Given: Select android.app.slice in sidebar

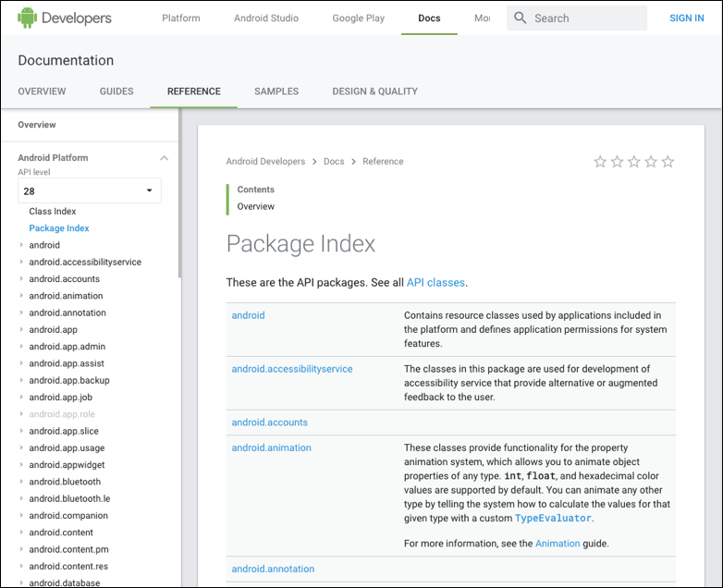Looking at the screenshot, I should [64, 431].
